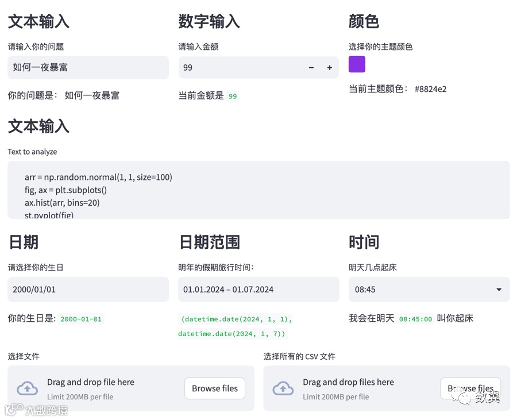Click the text area resize handle corner

click(507, 216)
